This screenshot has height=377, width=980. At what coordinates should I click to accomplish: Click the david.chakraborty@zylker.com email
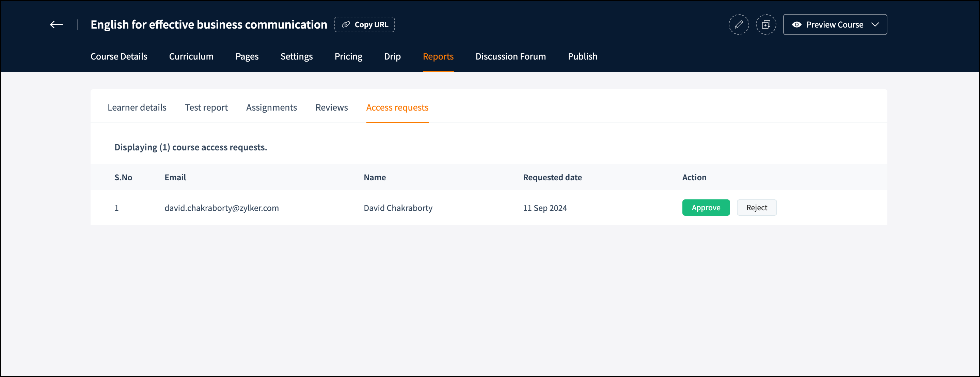pos(221,208)
